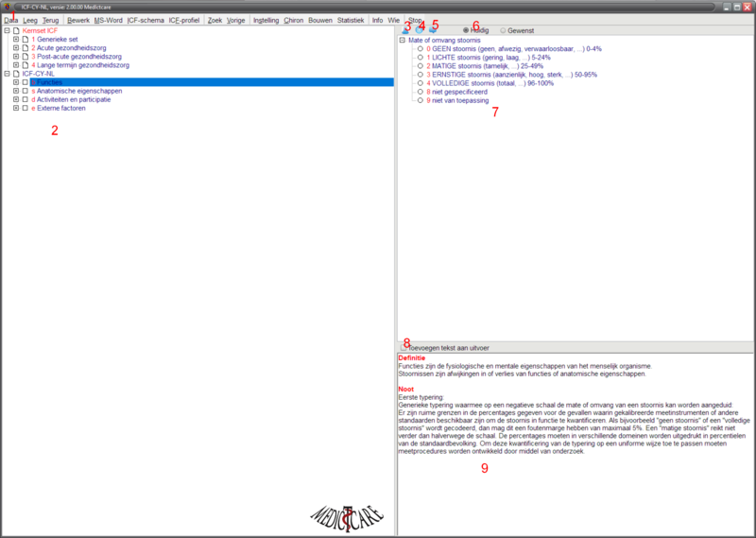Image resolution: width=756 pixels, height=538 pixels.
Task: Select the Gewenst radio button
Action: (503, 31)
